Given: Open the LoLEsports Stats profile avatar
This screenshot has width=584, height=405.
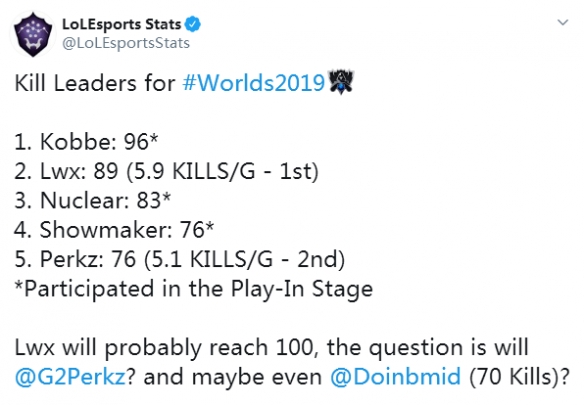Looking at the screenshot, I should [x=33, y=34].
